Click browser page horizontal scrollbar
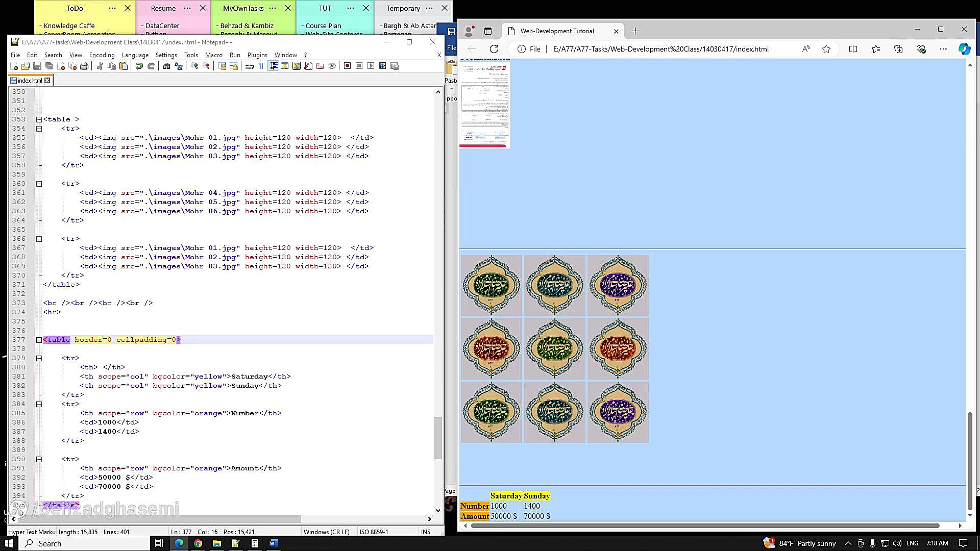The image size is (980, 551). click(x=705, y=525)
